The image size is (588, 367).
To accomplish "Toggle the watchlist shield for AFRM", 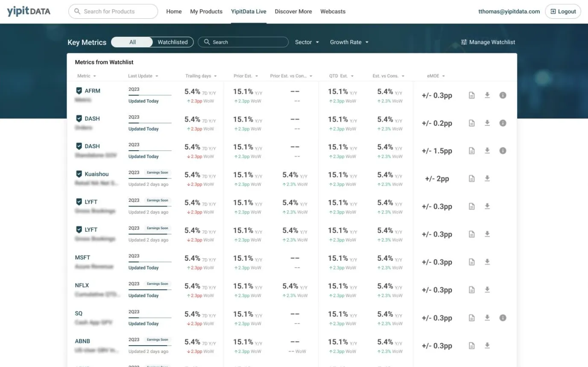I will tap(79, 91).
